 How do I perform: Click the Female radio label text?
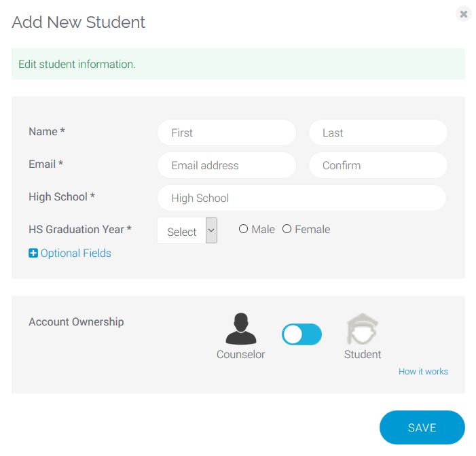pyautogui.click(x=312, y=229)
